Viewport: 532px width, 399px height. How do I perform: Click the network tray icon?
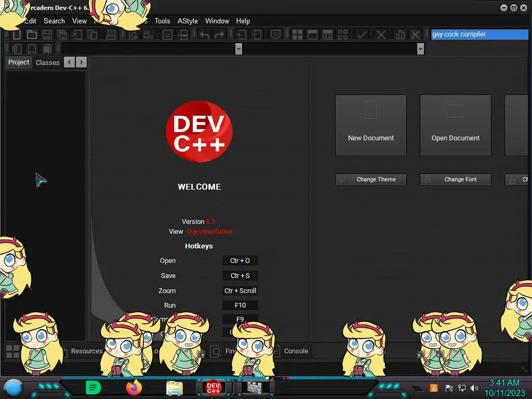coord(462,388)
